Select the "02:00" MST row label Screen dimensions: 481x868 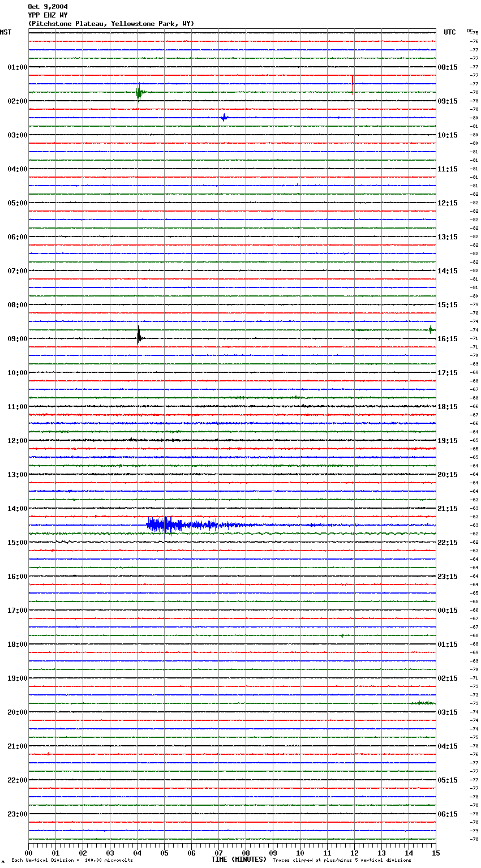pyautogui.click(x=18, y=101)
